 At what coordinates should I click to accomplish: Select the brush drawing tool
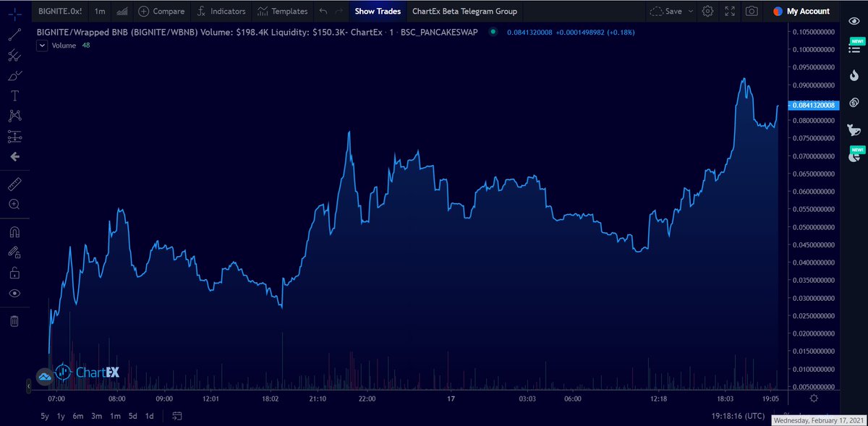(x=14, y=76)
